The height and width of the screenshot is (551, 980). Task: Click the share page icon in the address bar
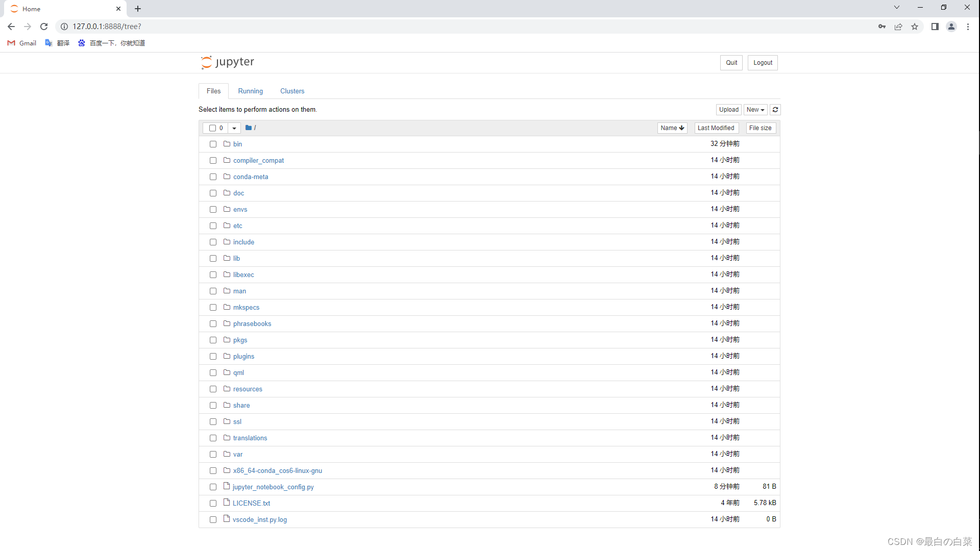(x=898, y=27)
